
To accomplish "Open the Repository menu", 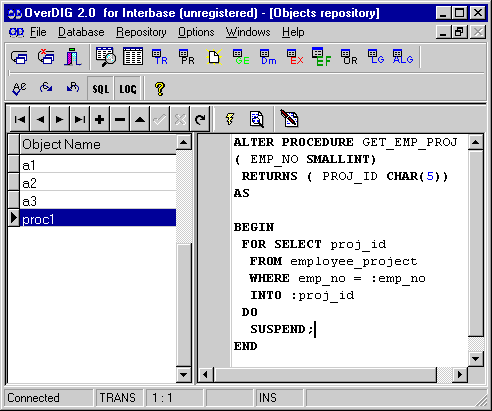I will pos(141,32).
